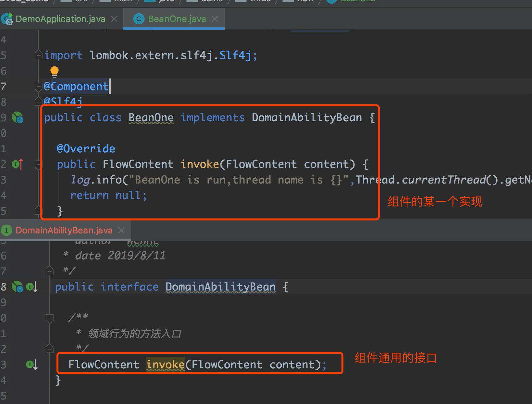Click the class name BeanOne in declaration
Image resolution: width=532 pixels, height=404 pixels.
tap(151, 118)
